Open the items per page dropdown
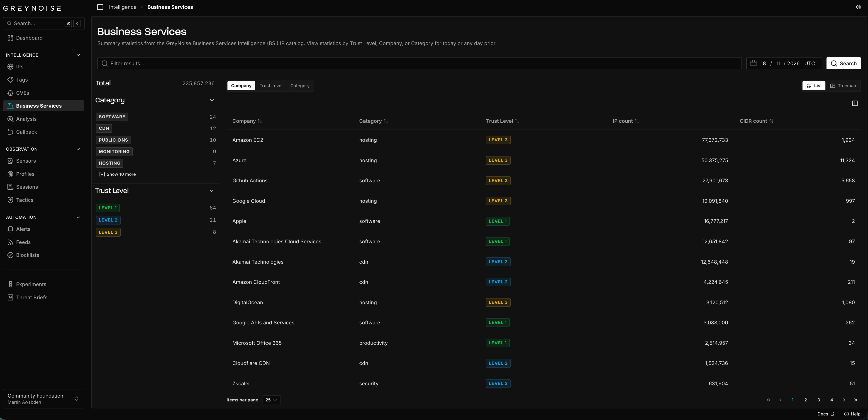Screen dimensions: 868x420 click(x=271, y=400)
